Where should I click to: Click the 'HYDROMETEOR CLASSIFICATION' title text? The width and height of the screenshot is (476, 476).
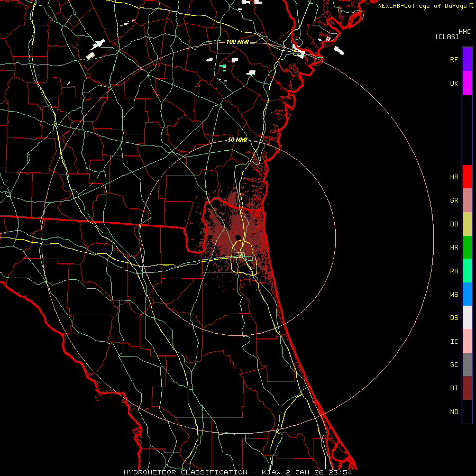coord(186,472)
